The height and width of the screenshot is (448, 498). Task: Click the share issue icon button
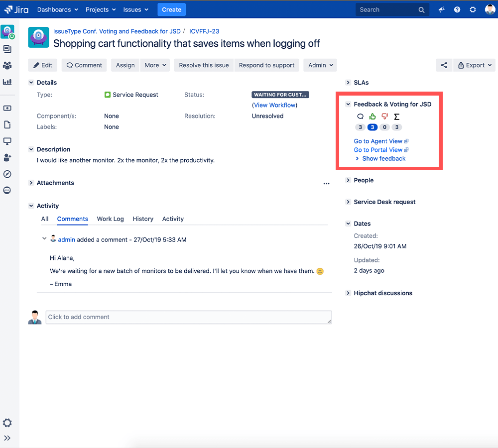[444, 65]
